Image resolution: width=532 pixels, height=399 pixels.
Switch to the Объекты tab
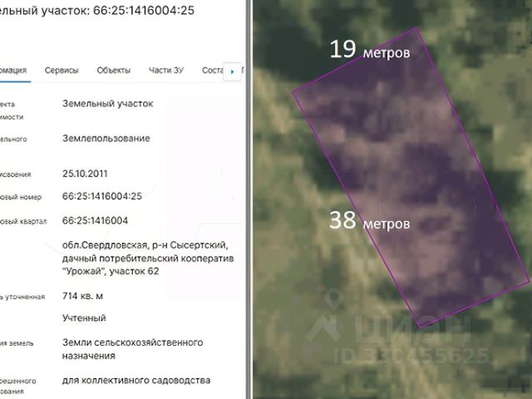click(x=114, y=70)
